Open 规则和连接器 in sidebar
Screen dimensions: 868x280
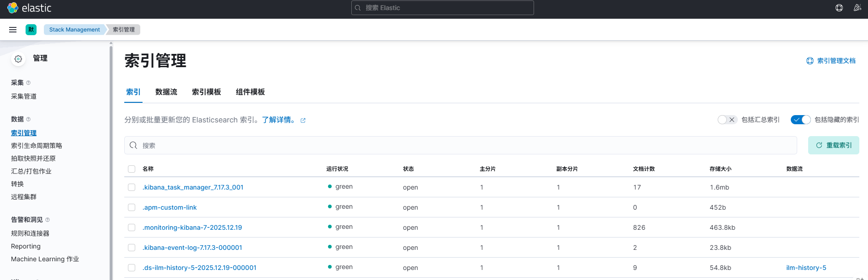(30, 233)
